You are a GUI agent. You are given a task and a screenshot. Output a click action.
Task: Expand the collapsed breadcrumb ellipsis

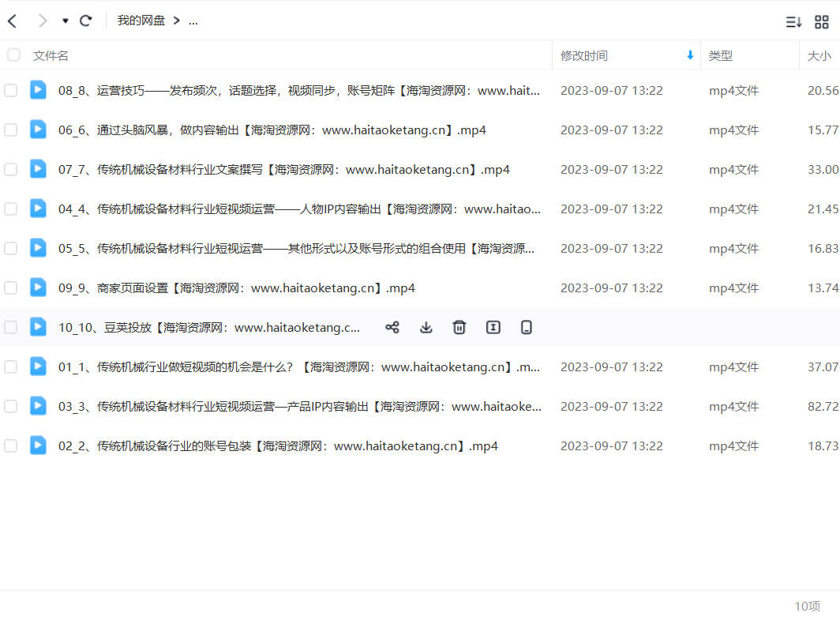[x=193, y=21]
